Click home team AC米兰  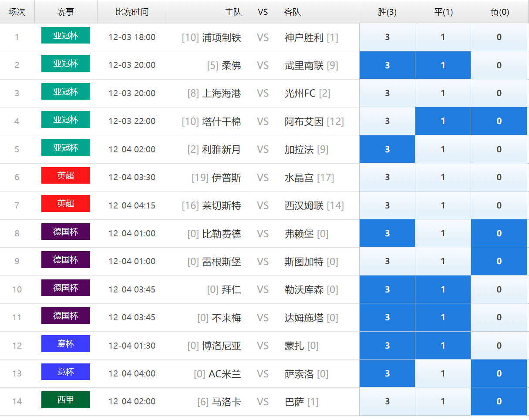pos(225,374)
